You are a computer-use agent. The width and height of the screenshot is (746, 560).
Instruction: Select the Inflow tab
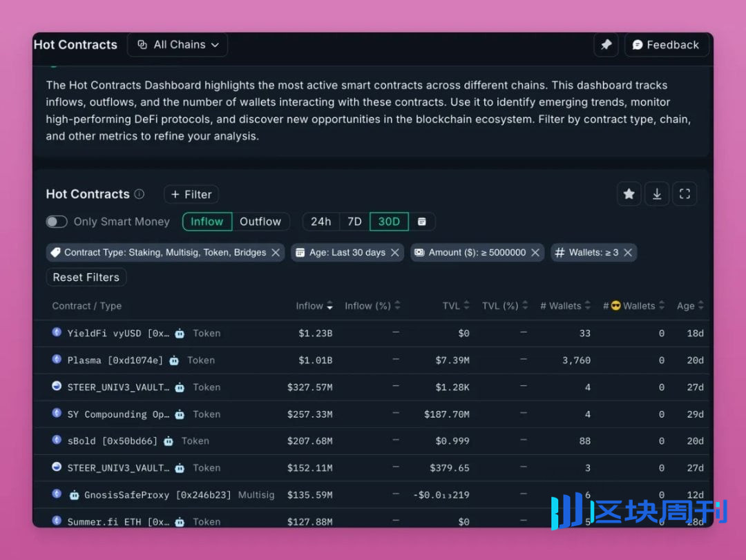(207, 222)
